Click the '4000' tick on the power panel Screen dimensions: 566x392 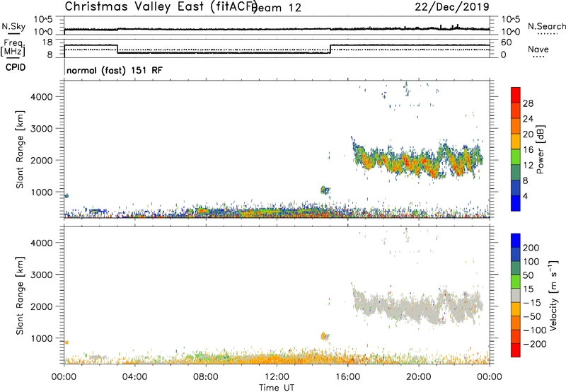(x=41, y=97)
